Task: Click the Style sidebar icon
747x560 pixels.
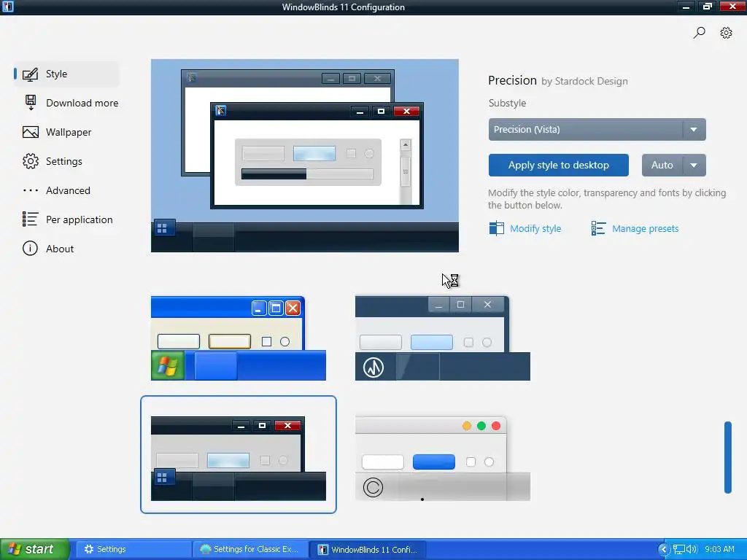Action: point(31,74)
